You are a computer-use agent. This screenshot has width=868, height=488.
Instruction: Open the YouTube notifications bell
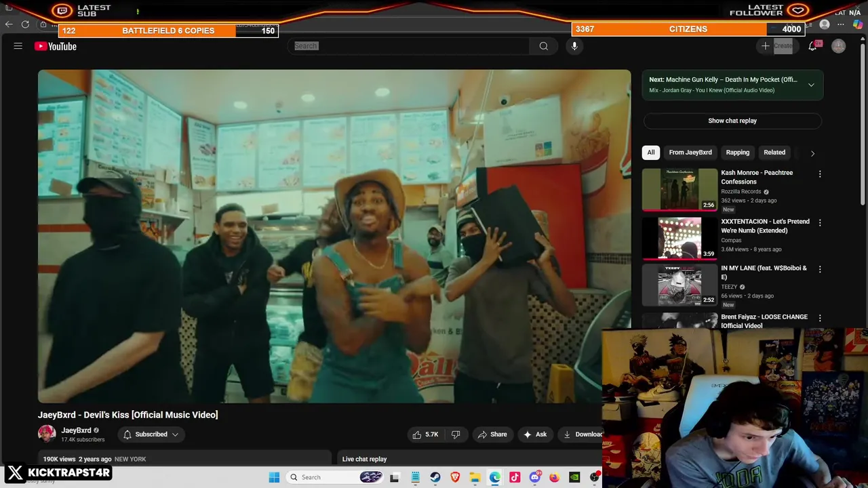click(812, 46)
